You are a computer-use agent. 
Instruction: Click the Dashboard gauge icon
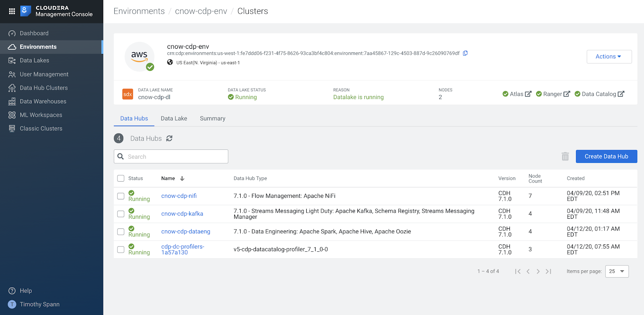tap(12, 33)
